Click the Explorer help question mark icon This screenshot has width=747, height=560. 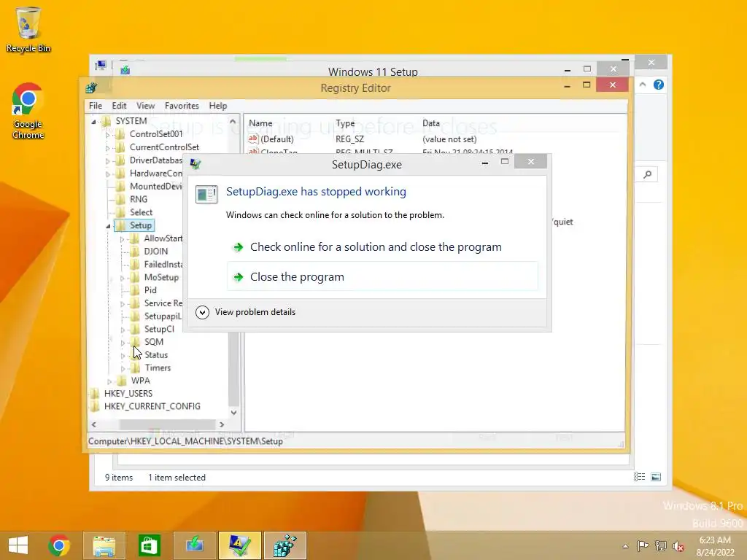659,85
